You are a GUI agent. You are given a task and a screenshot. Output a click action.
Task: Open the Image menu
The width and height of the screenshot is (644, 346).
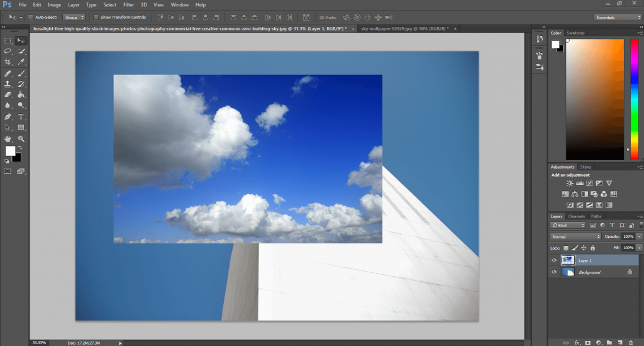click(x=54, y=5)
